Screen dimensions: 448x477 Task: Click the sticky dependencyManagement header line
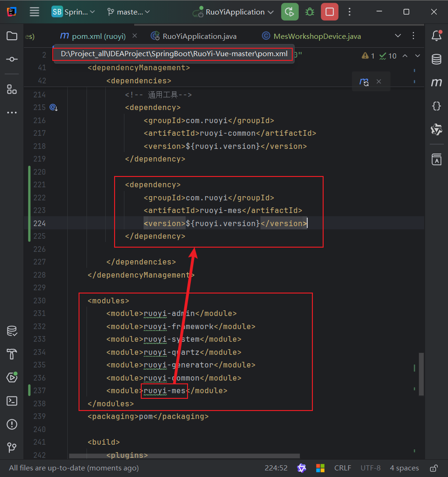(138, 68)
